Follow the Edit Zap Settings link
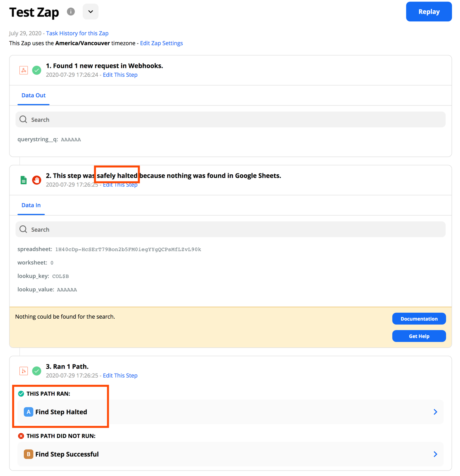Screen dimensions: 460x476 point(161,43)
